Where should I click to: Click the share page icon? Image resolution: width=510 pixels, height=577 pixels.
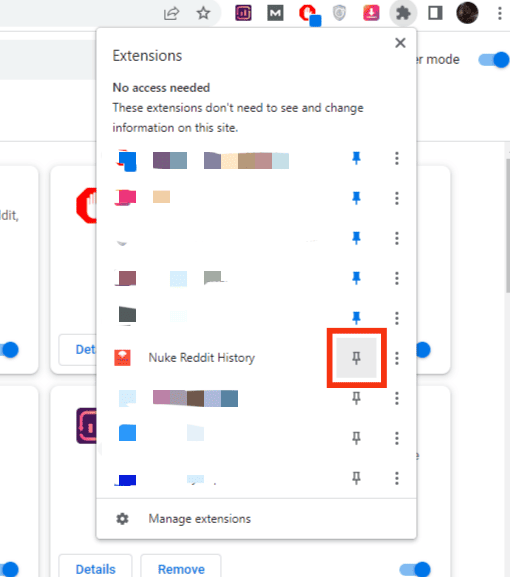tap(171, 14)
